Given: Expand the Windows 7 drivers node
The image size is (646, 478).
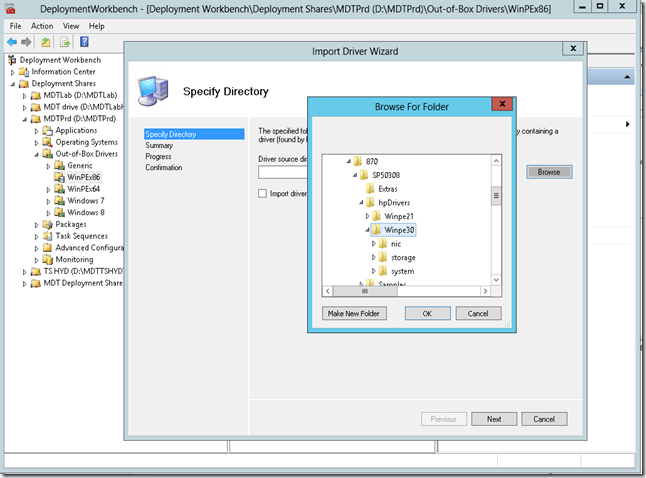Looking at the screenshot, I should (x=47, y=201).
